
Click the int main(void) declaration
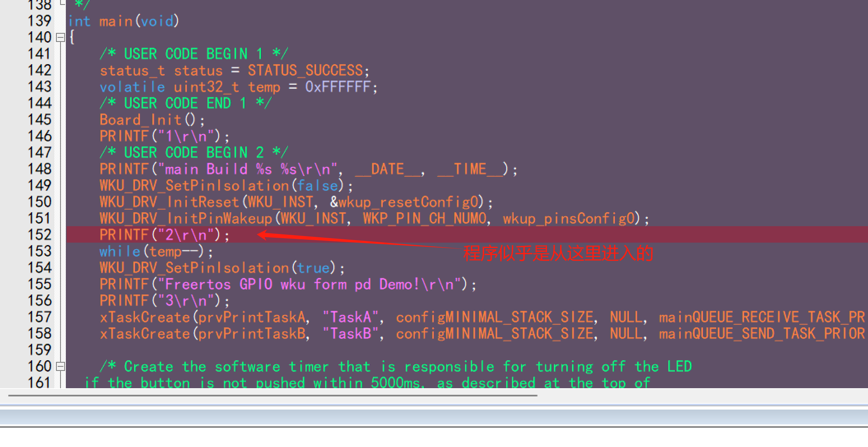pos(123,21)
